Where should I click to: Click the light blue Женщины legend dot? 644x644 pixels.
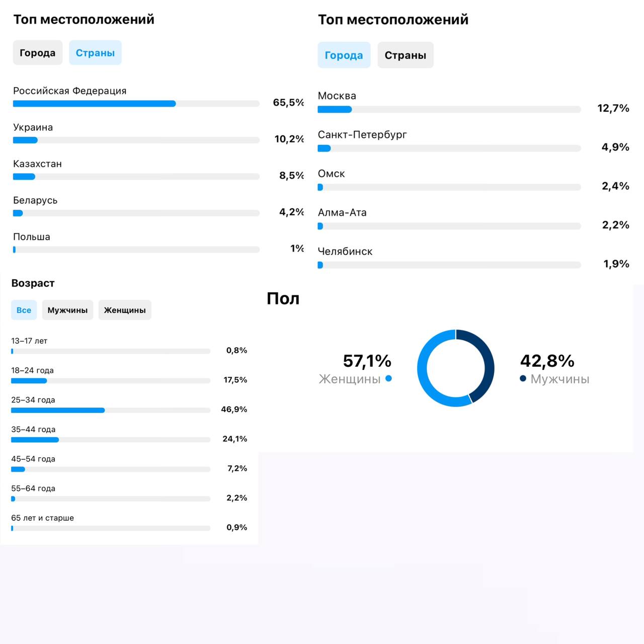(388, 378)
